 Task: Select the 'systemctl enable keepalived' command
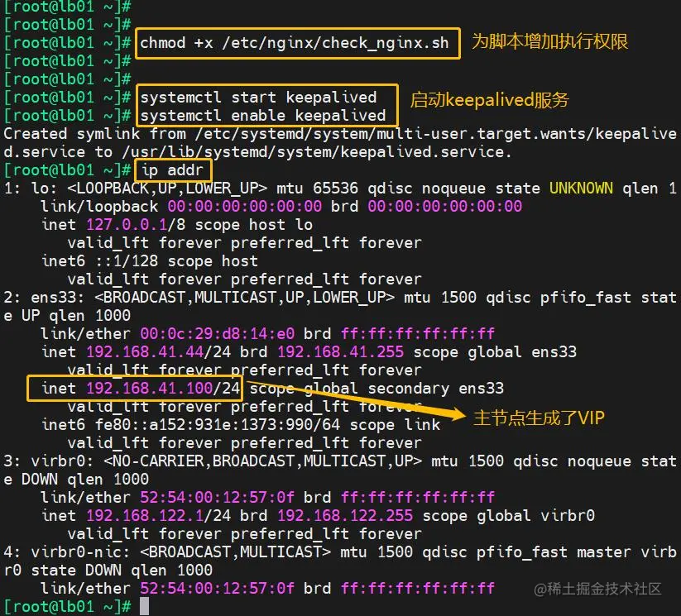(x=263, y=116)
